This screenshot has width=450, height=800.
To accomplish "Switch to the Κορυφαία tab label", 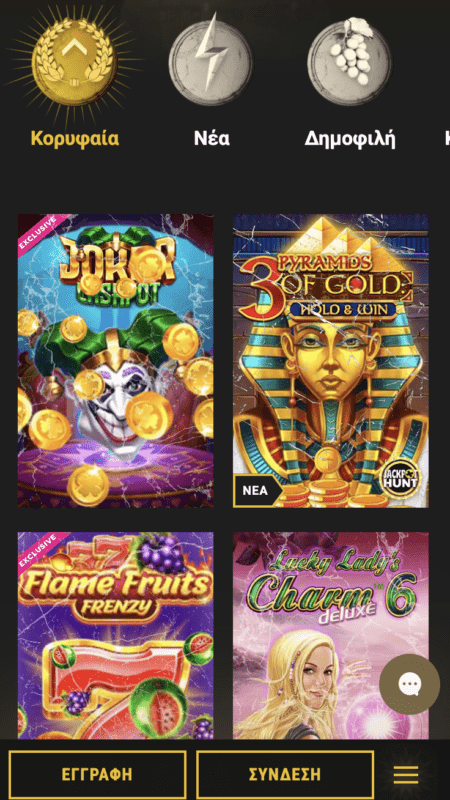I will (x=74, y=138).
